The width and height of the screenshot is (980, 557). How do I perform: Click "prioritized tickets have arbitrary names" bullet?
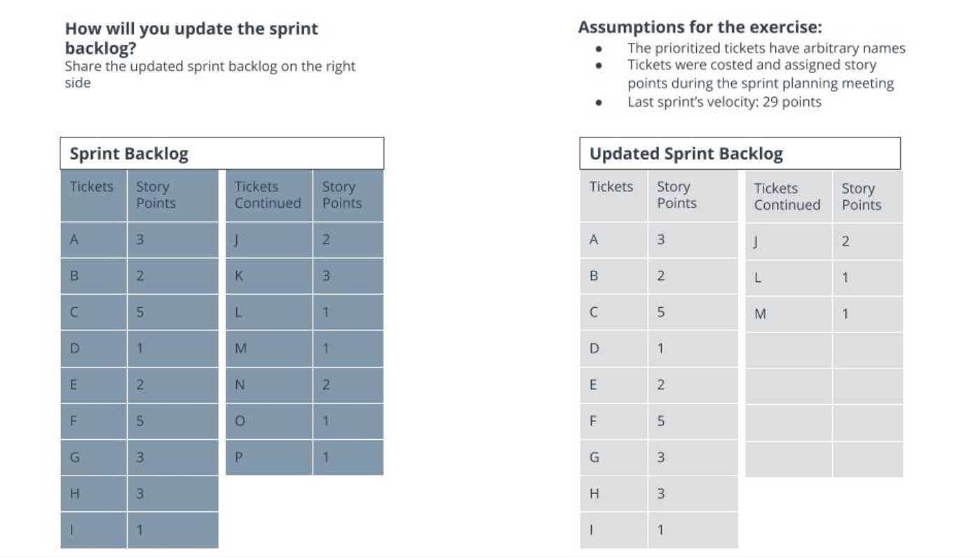pos(766,48)
